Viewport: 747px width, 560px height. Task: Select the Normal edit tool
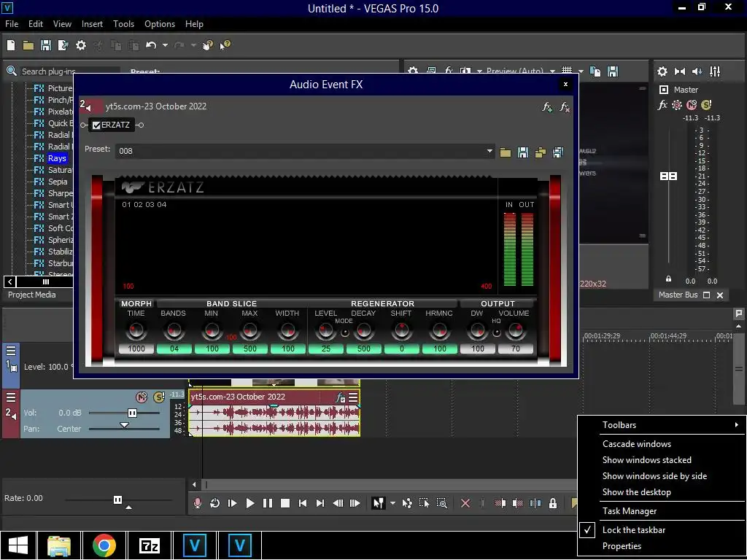click(x=379, y=503)
